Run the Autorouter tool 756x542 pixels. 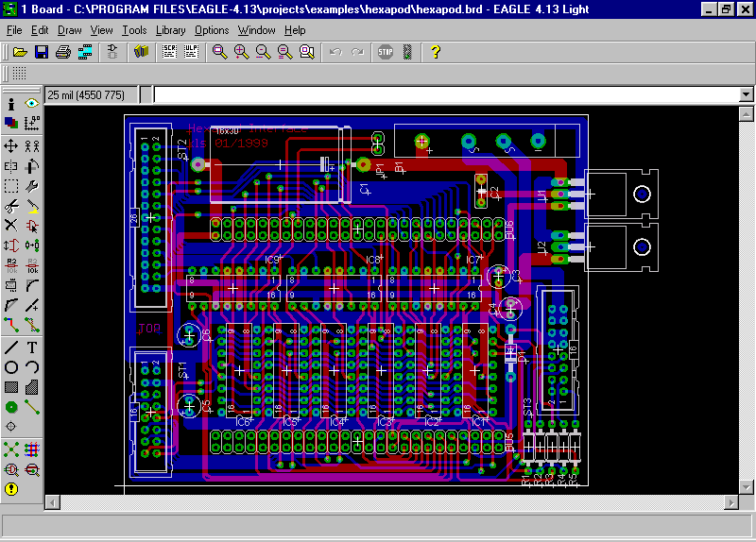coord(32,449)
